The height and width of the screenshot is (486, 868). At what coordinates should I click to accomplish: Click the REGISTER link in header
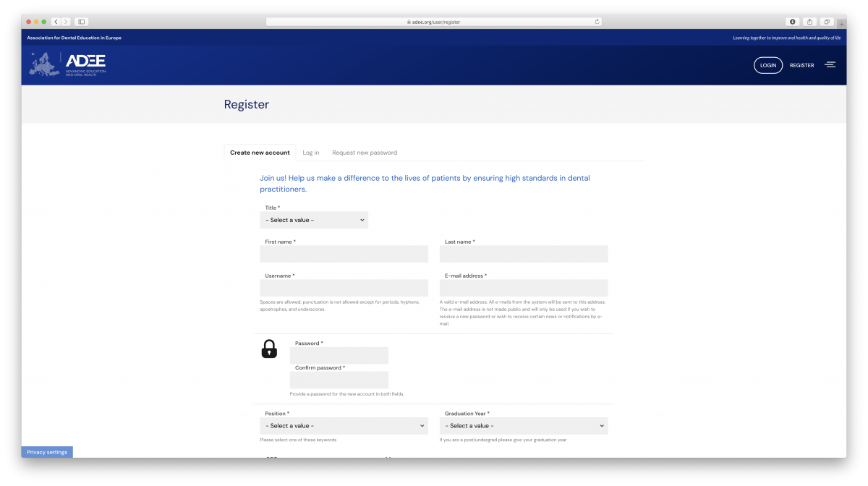coord(801,65)
